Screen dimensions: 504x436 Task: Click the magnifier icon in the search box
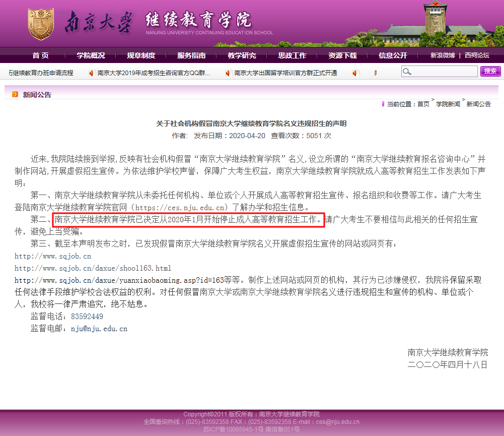[407, 72]
